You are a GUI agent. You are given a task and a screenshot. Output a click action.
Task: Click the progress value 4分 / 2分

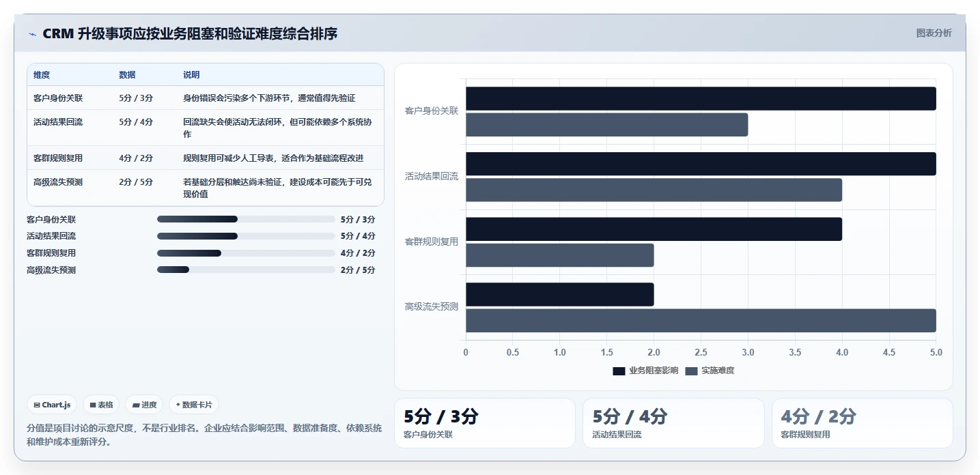358,253
